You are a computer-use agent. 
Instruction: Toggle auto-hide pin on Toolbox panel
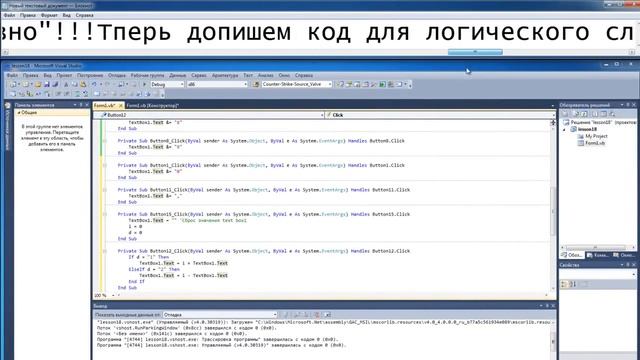(x=81, y=105)
